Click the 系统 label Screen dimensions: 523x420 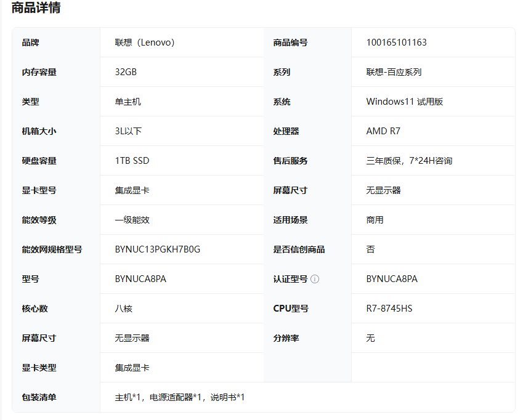tap(282, 102)
